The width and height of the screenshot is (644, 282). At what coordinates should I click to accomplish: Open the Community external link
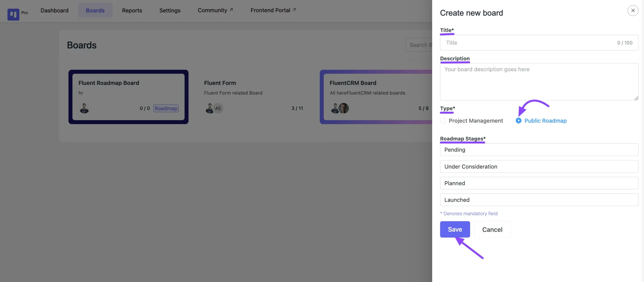point(215,10)
